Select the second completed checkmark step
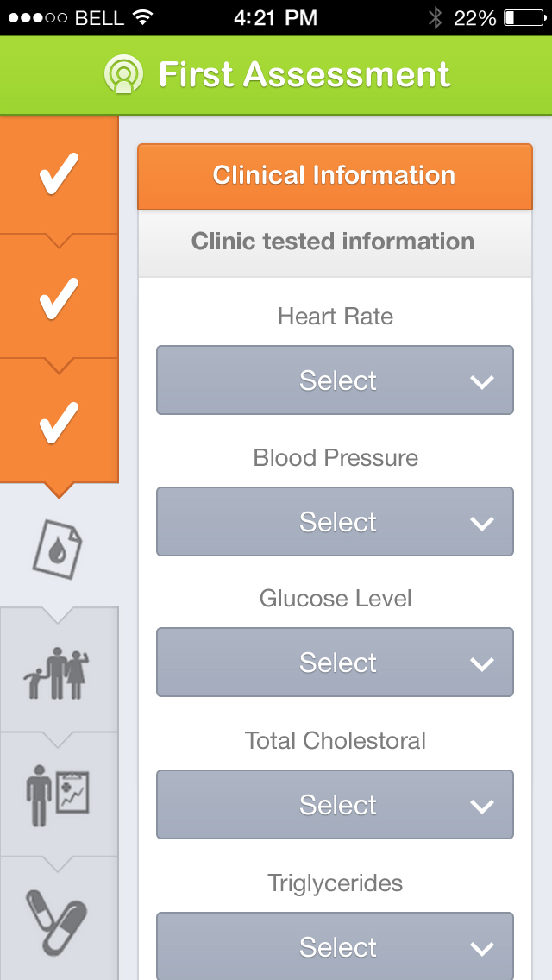Screen dimensions: 552x980 pos(59,298)
